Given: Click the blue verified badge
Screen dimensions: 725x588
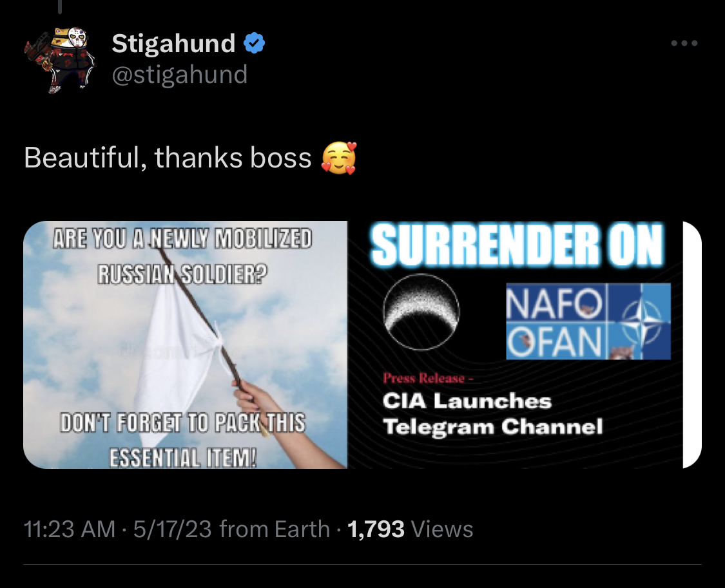Looking at the screenshot, I should click(x=254, y=43).
